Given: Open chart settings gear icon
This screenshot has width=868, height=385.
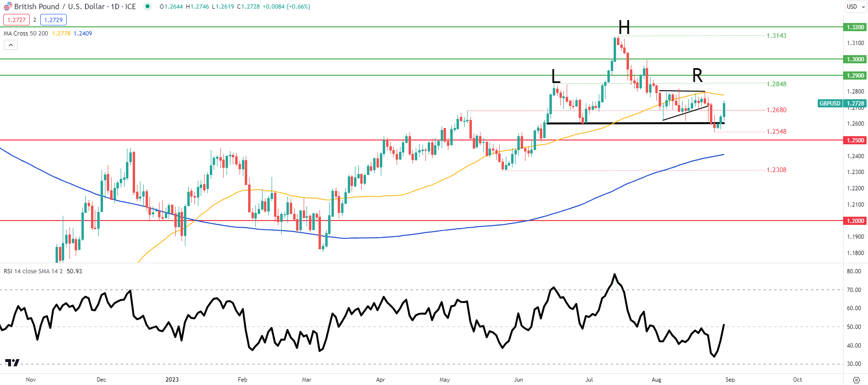Looking at the screenshot, I should (857, 380).
